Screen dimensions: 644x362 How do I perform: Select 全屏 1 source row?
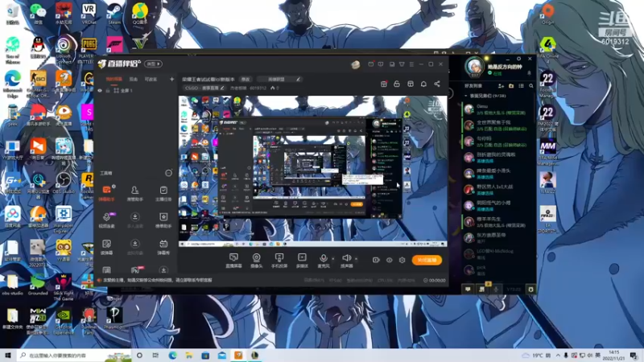point(135,90)
